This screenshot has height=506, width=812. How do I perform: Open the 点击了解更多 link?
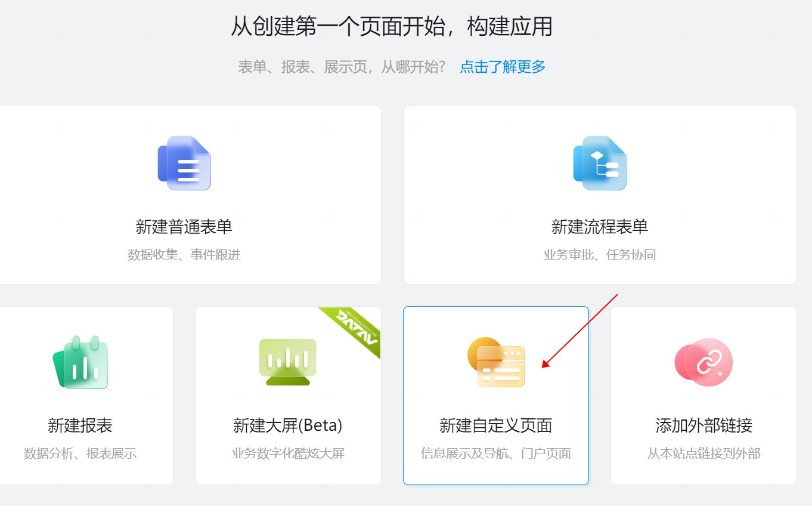pyautogui.click(x=502, y=67)
